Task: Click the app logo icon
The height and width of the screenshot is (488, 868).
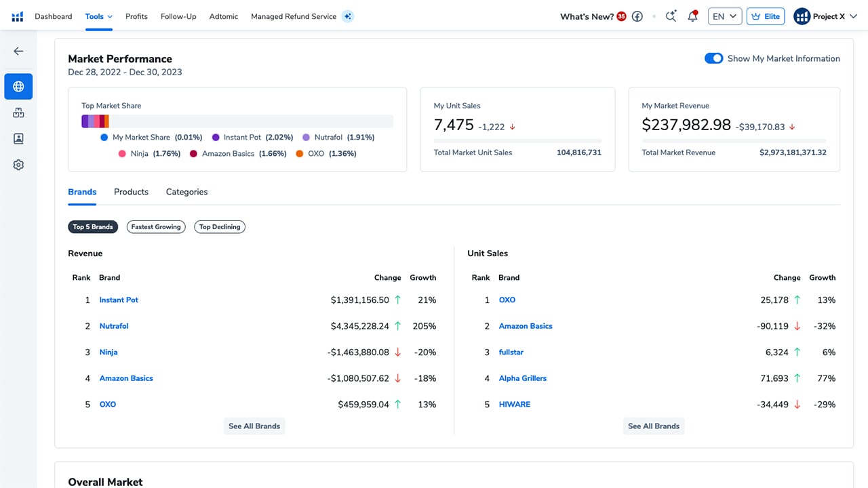Action: [x=18, y=16]
